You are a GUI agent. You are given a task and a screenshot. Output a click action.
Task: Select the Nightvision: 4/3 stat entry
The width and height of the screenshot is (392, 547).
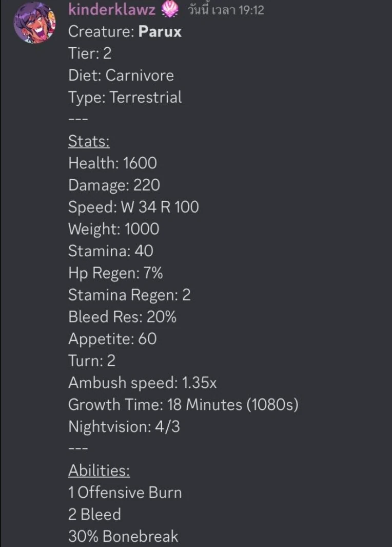point(124,427)
